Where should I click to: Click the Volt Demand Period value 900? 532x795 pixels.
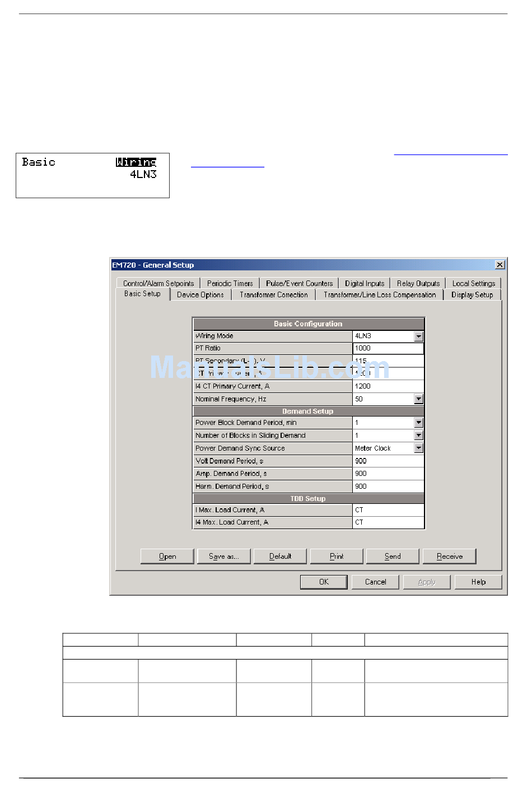(388, 461)
